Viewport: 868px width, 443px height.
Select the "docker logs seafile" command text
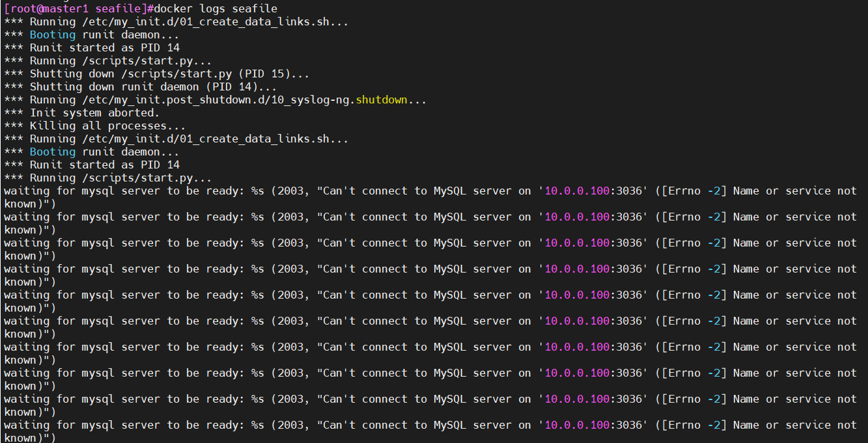pyautogui.click(x=215, y=8)
